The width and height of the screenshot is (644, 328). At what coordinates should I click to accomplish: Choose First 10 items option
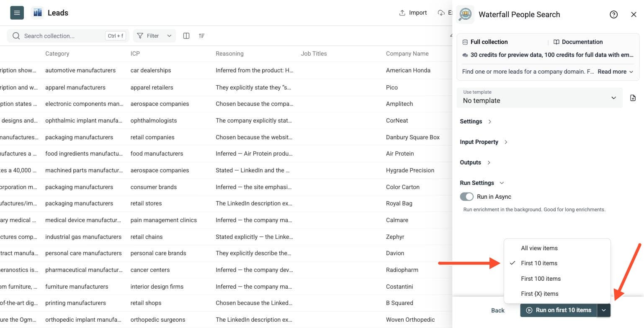pyautogui.click(x=557, y=263)
